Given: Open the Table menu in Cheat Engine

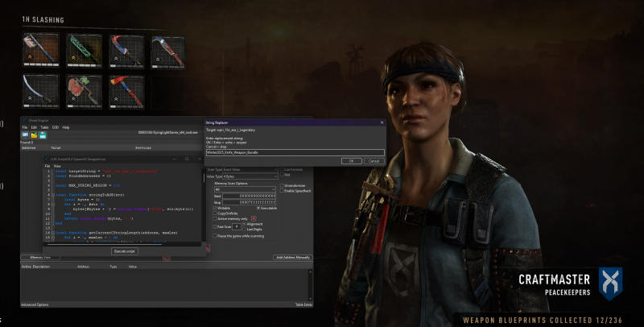Looking at the screenshot, I should point(44,127).
